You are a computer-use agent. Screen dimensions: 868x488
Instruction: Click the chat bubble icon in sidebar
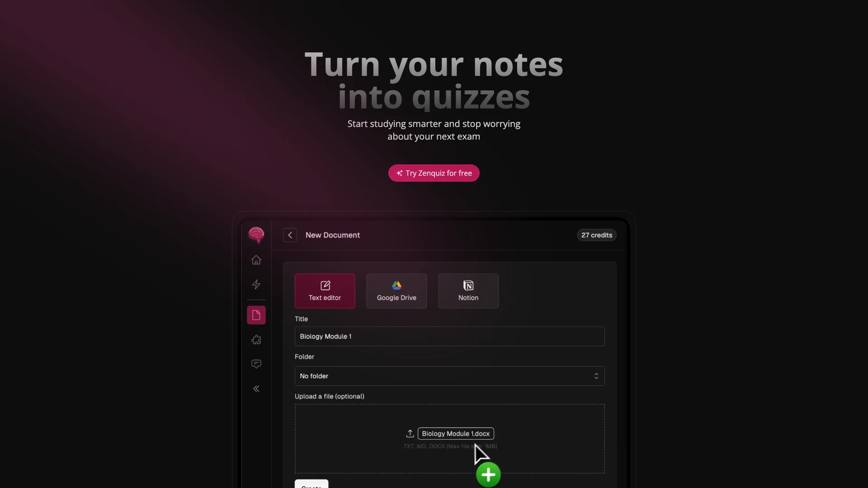[x=256, y=363]
